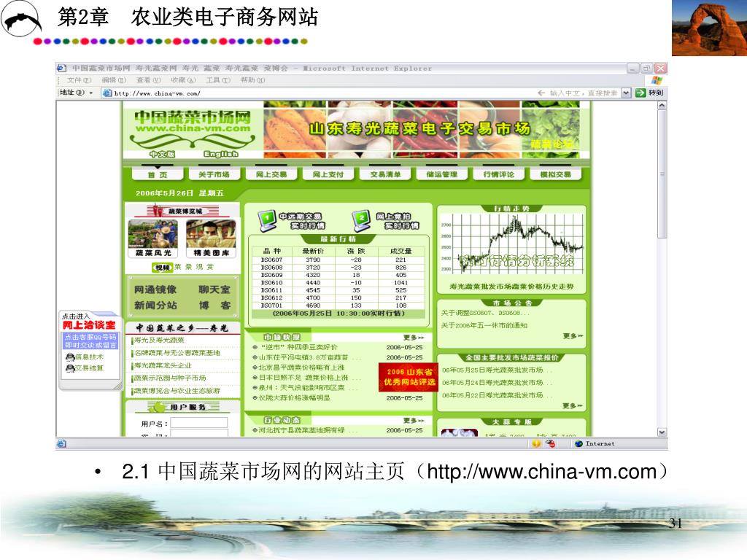Viewport: 747px width, 560px height.
Task: Click the vertical scrollbar down arrow
Action: point(662,432)
